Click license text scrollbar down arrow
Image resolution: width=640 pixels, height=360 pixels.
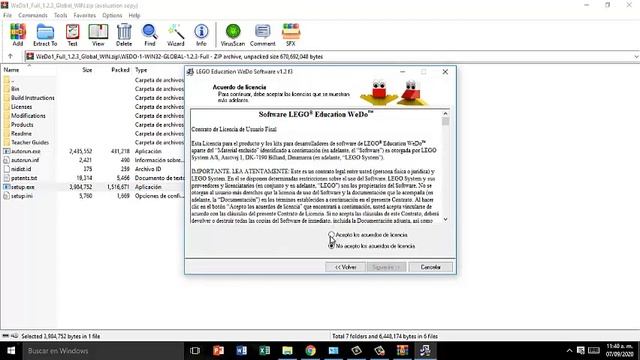click(x=445, y=219)
